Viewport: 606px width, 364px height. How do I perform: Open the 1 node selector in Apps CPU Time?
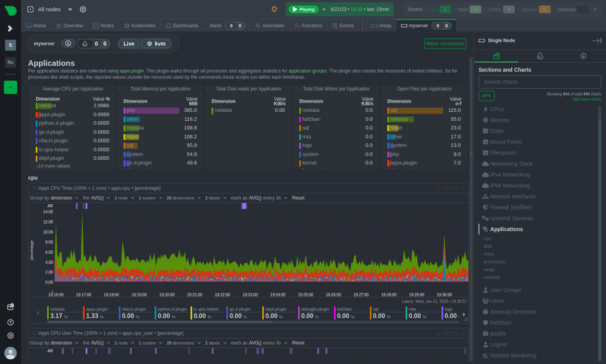click(x=124, y=198)
